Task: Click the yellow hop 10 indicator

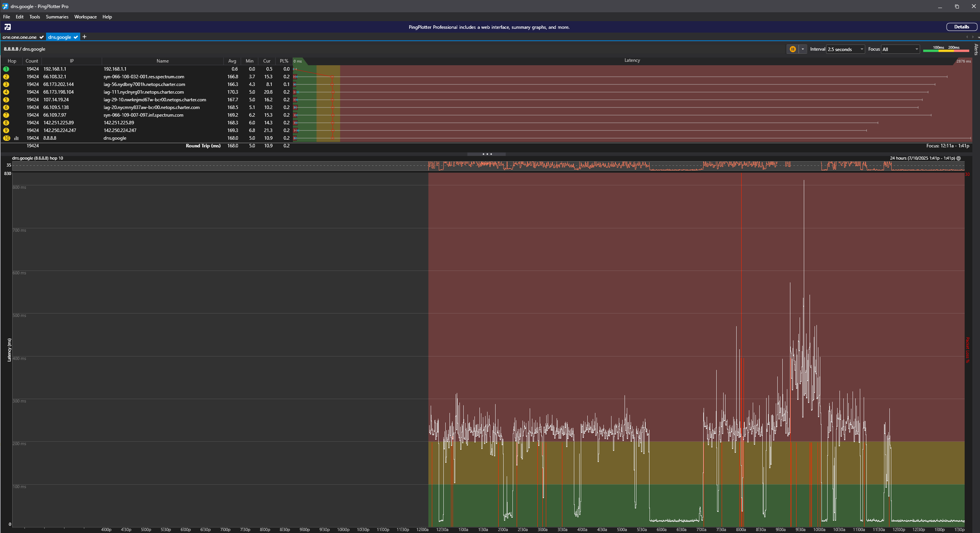Action: tap(7, 138)
